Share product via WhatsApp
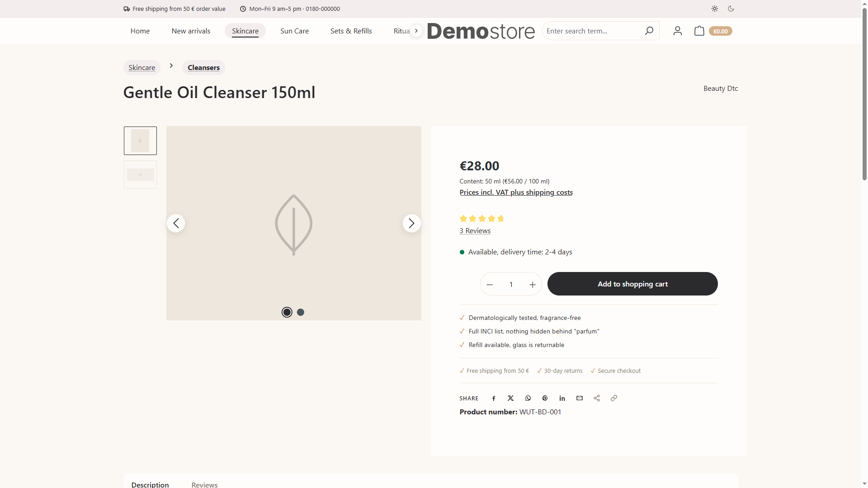868x488 pixels. pos(528,398)
